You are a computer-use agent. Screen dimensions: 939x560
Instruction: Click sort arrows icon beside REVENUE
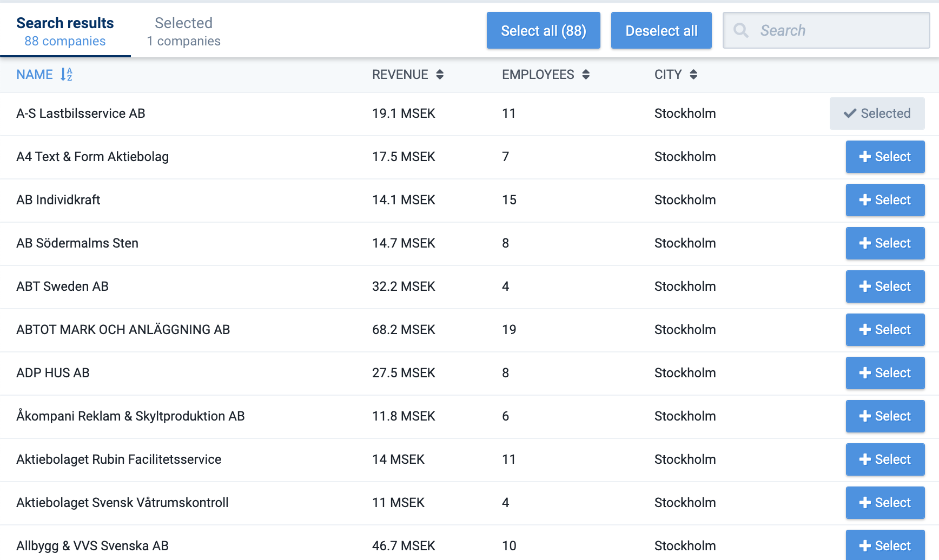click(x=440, y=75)
